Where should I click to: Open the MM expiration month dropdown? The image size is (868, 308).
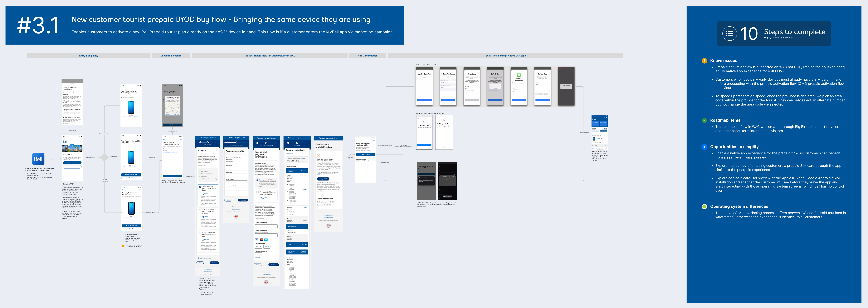pyautogui.click(x=258, y=247)
